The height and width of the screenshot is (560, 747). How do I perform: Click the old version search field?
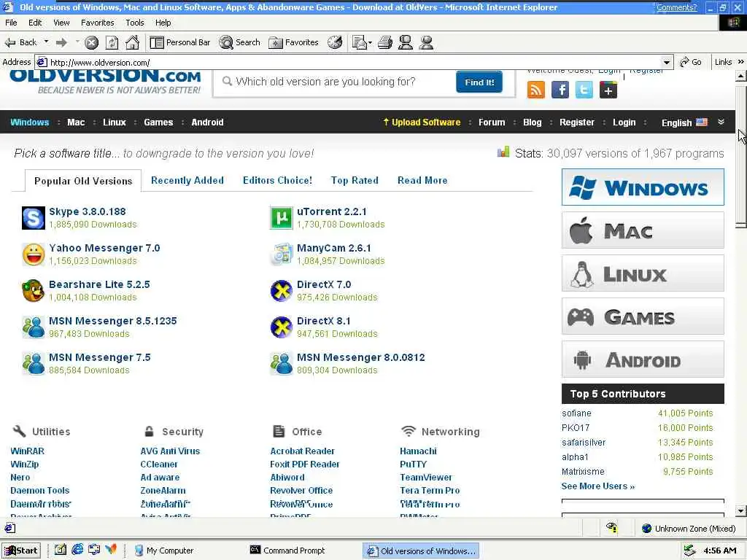(336, 82)
